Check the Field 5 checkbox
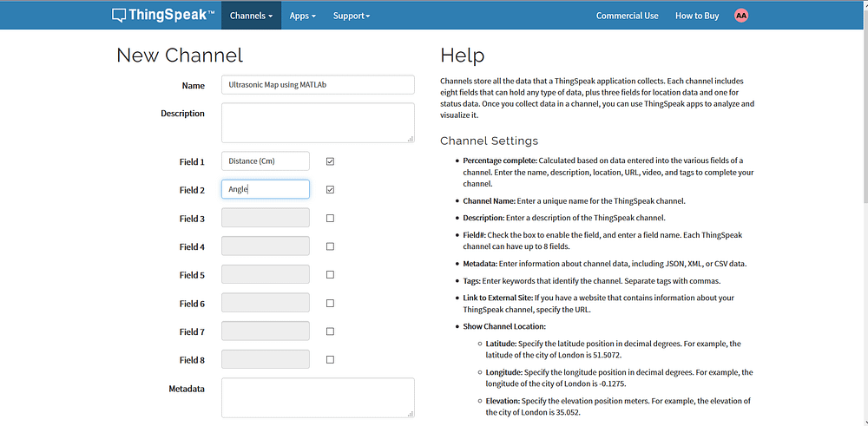This screenshot has height=426, width=868. pyautogui.click(x=330, y=275)
